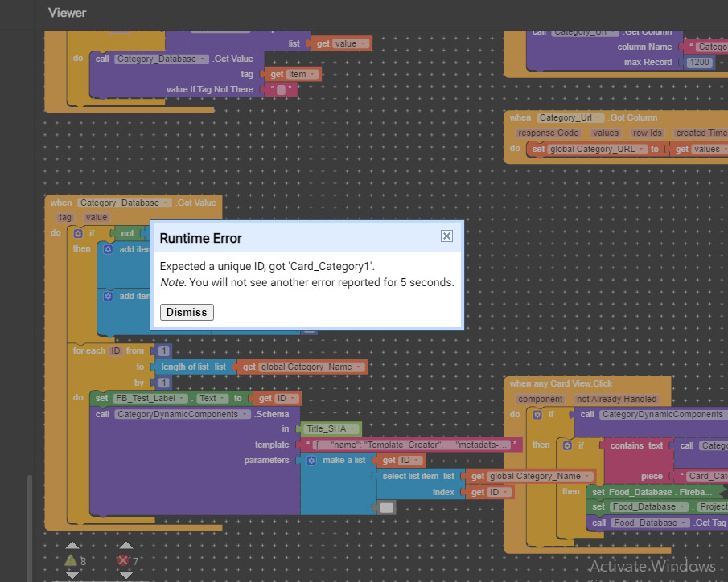Viewport: 728px width, 582px height.
Task: Close the Runtime Error dialog with the X
Action: (446, 236)
